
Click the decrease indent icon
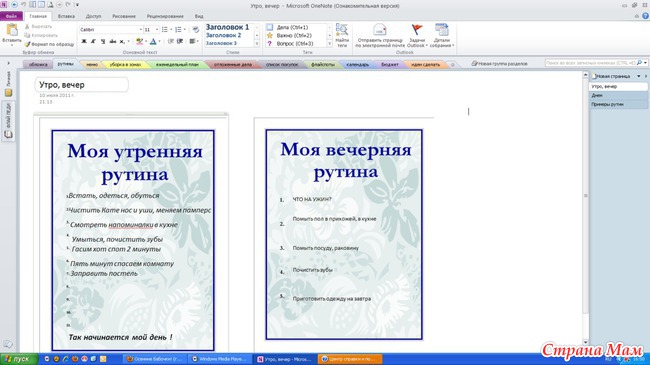point(170,41)
